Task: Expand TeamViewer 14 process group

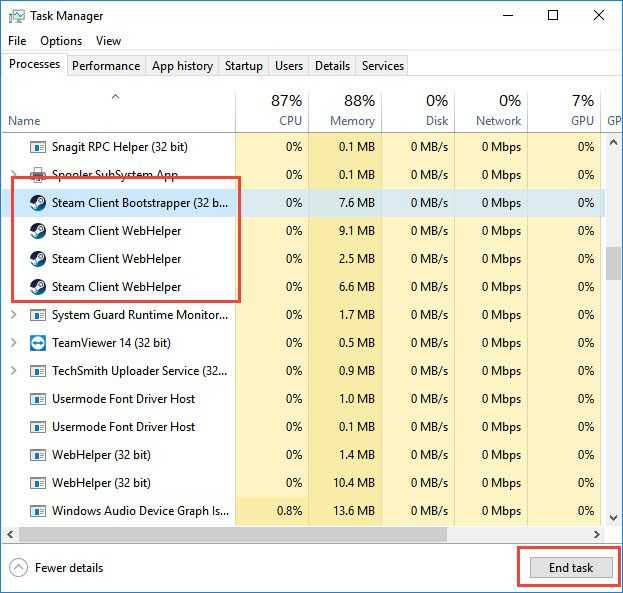Action: point(14,343)
